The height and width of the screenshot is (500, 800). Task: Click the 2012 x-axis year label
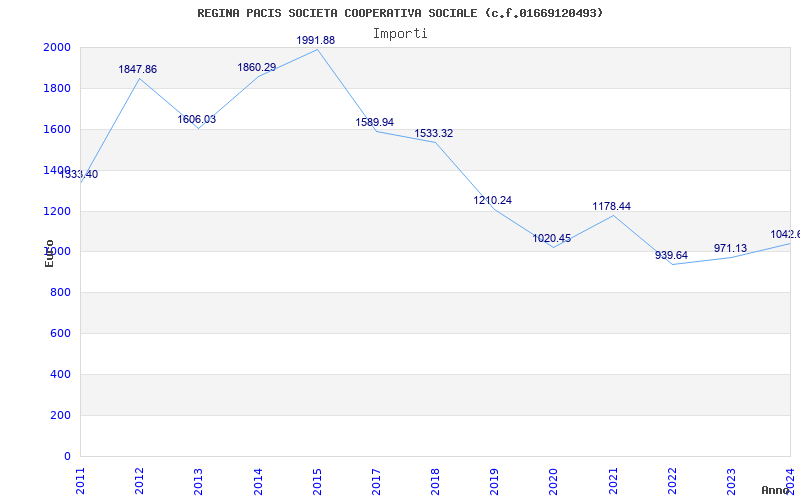(139, 481)
